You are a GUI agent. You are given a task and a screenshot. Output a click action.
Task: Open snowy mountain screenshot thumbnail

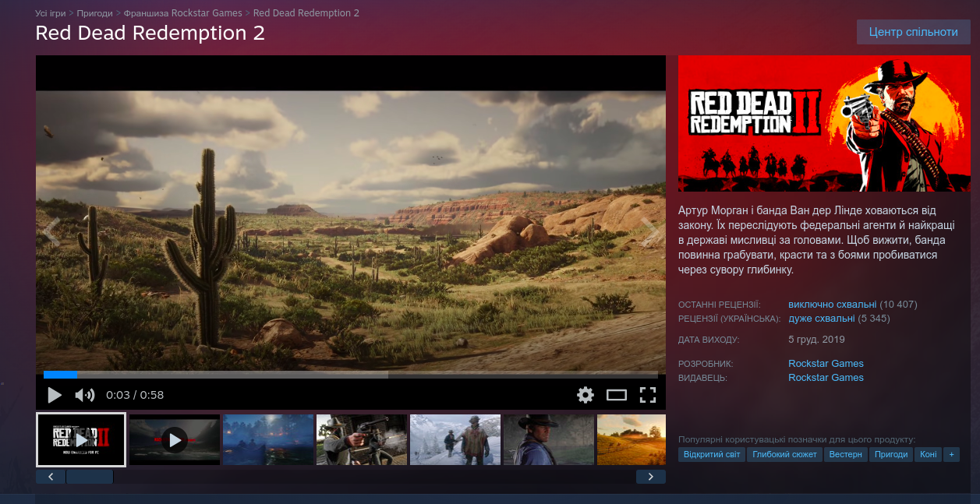pos(455,440)
